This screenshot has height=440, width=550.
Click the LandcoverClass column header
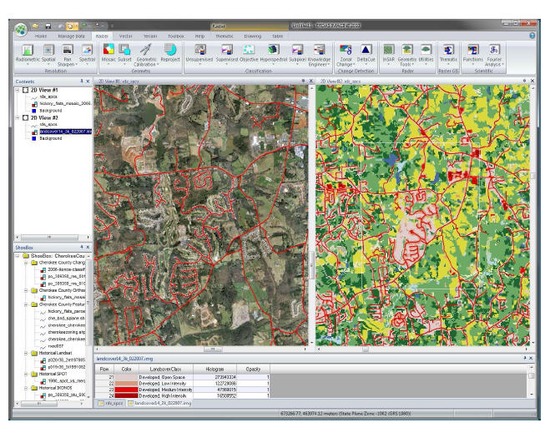[166, 369]
